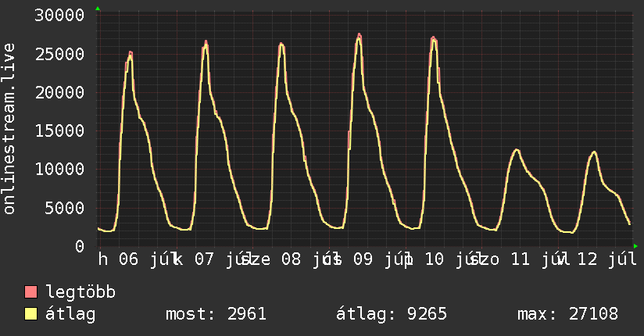Click the 20000 y-axis label
This screenshot has width=644, height=336.
(x=59, y=92)
